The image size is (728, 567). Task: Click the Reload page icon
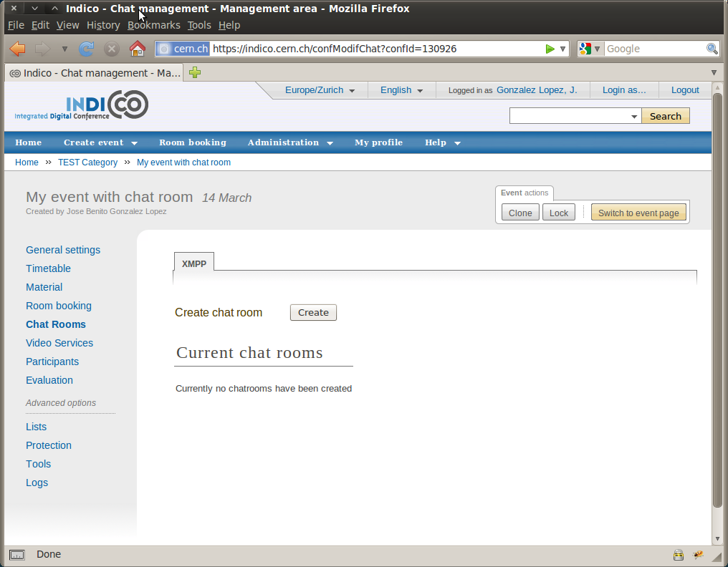click(87, 49)
